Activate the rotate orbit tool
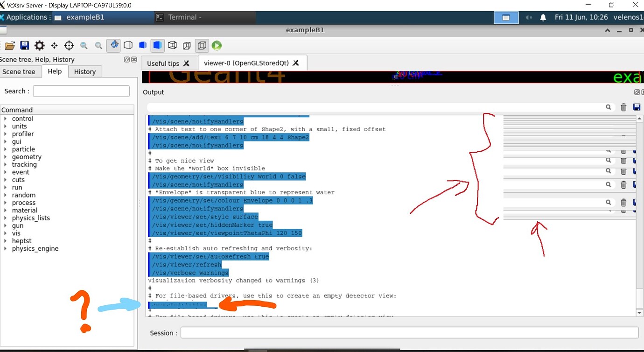This screenshot has height=352, width=644. tap(113, 45)
